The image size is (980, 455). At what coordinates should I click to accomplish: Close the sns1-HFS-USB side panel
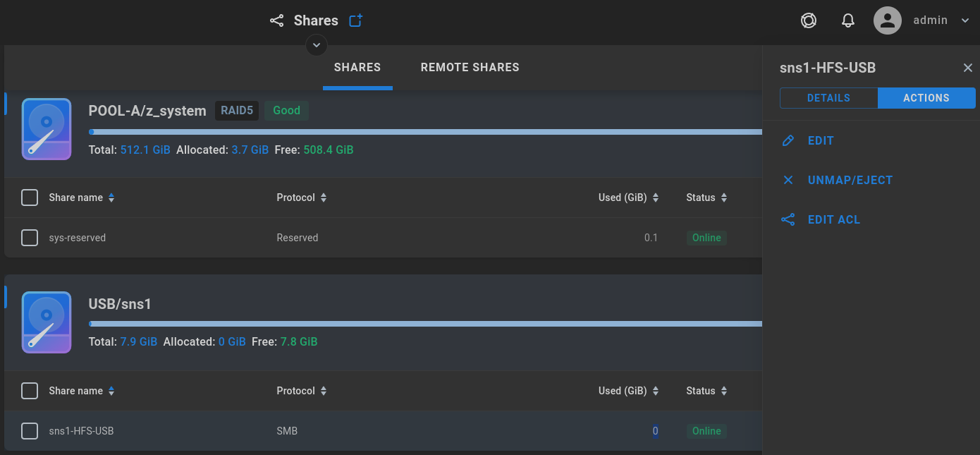(x=968, y=68)
